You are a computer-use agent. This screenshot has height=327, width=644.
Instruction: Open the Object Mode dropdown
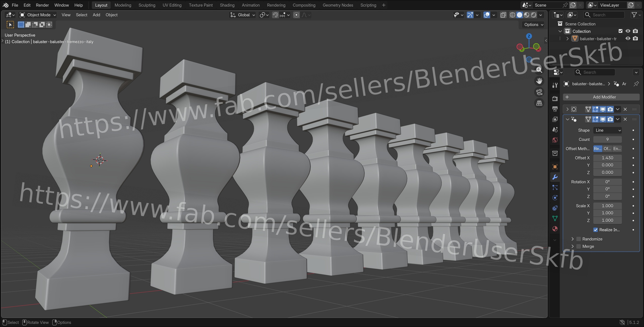tap(38, 15)
